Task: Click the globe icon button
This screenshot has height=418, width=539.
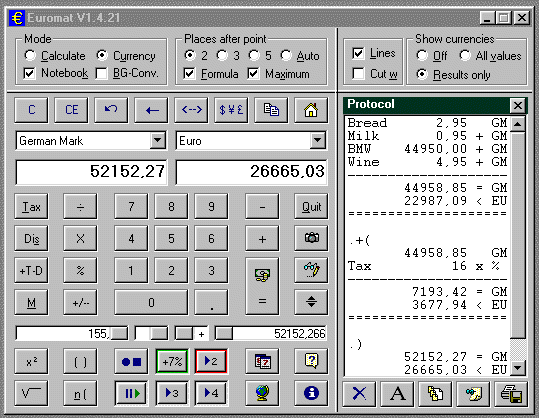Action: [262, 393]
